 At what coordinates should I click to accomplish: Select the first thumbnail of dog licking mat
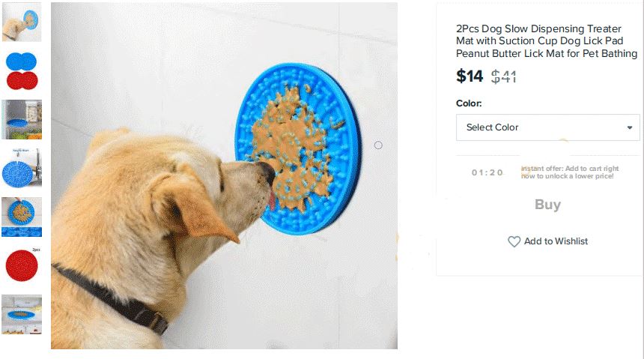coord(22,22)
